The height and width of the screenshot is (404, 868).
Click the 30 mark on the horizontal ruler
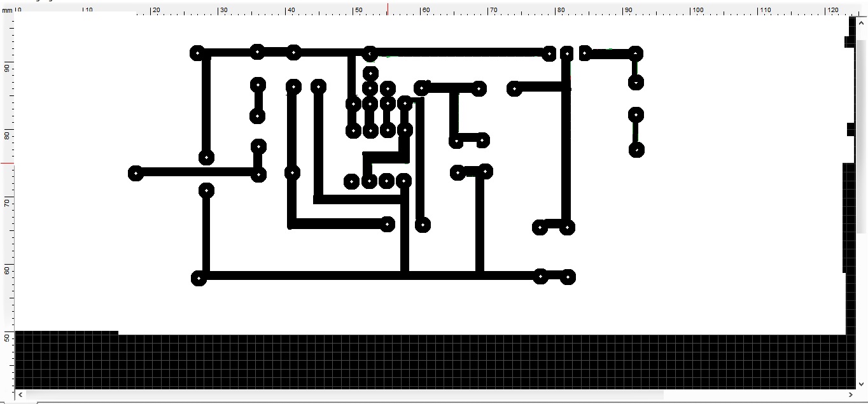click(223, 10)
